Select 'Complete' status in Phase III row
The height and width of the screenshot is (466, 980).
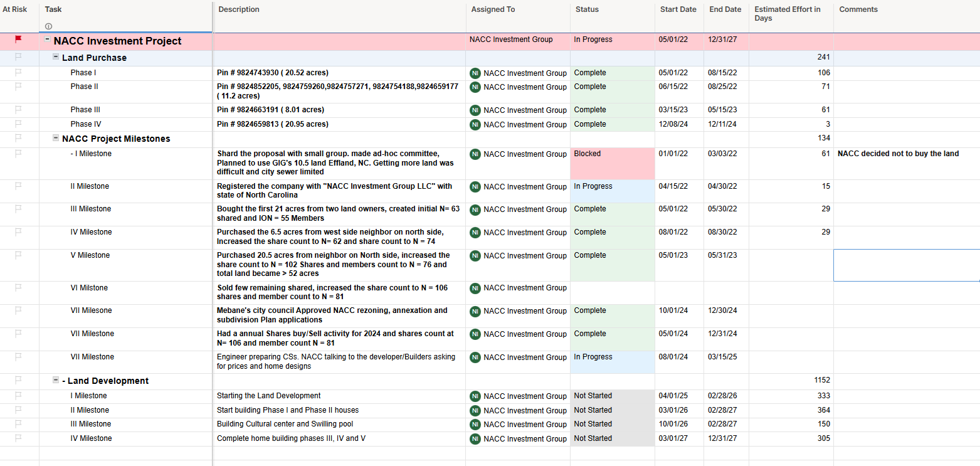(613, 110)
